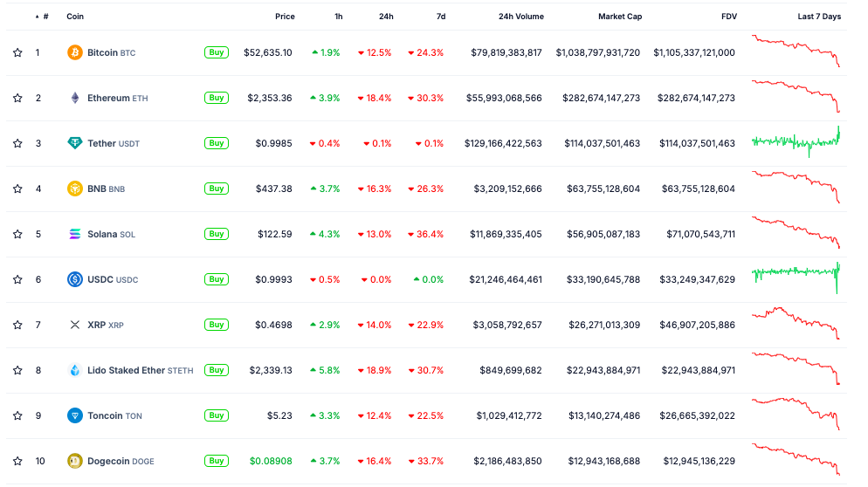Star Dogecoin to add to watchlist
Screen dimensions: 868x487
point(17,461)
